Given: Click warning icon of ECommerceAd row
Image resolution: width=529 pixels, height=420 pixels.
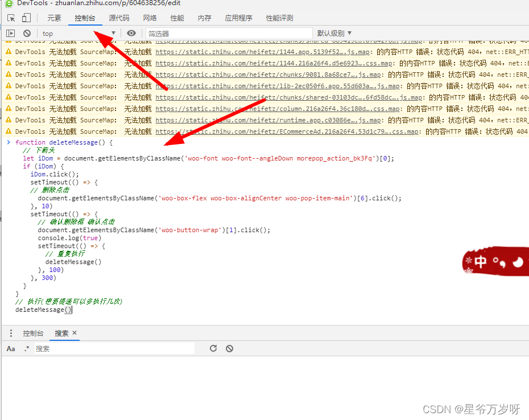Looking at the screenshot, I should (x=9, y=131).
